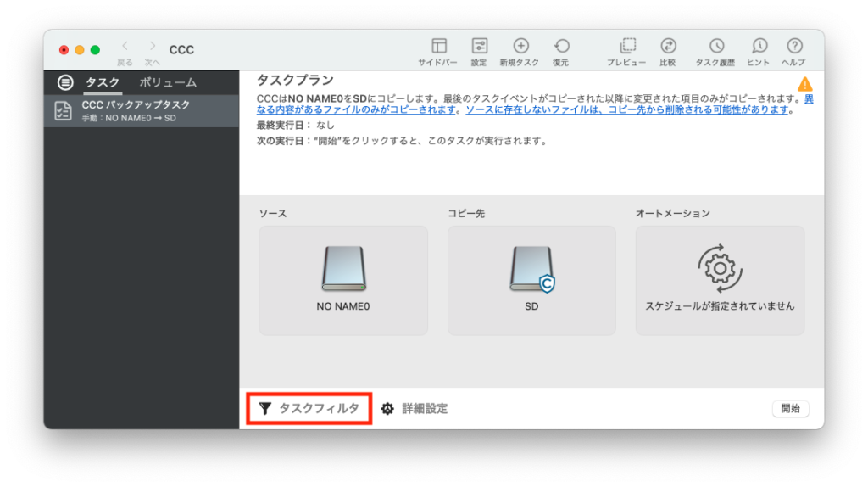Open the automation schedule gear panel

720,280
